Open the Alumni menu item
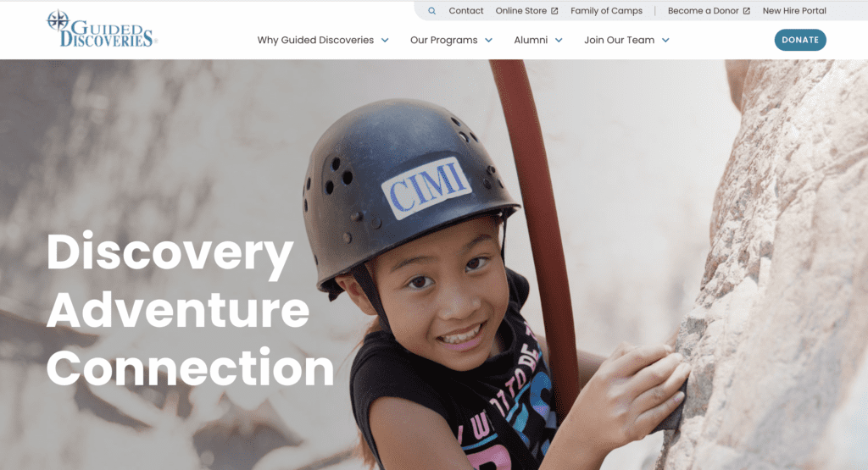 click(x=531, y=40)
